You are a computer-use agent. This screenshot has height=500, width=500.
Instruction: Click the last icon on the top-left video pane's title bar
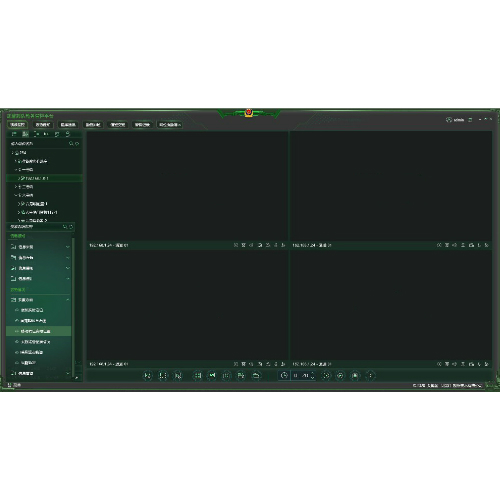coord(283,245)
